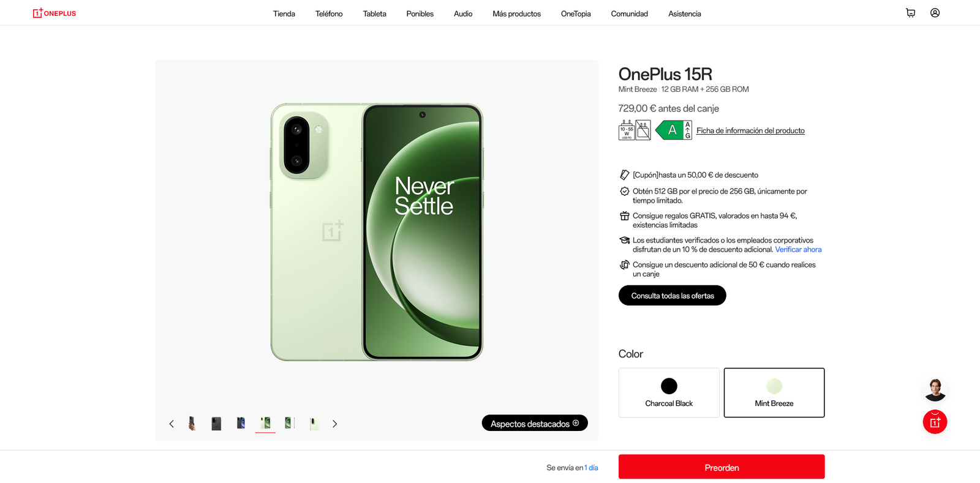The height and width of the screenshot is (483, 980).
Task: Select the Charcoal Black color option
Action: (x=669, y=392)
